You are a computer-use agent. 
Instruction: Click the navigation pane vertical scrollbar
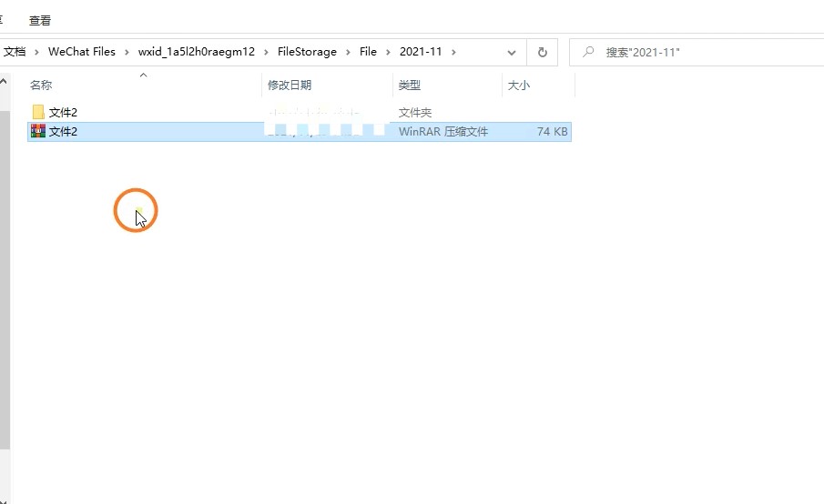click(x=5, y=273)
